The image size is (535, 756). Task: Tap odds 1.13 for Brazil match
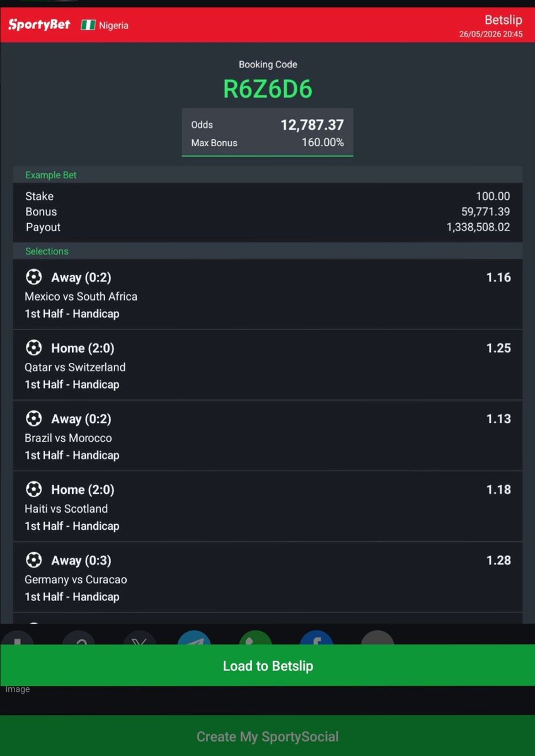pyautogui.click(x=498, y=419)
